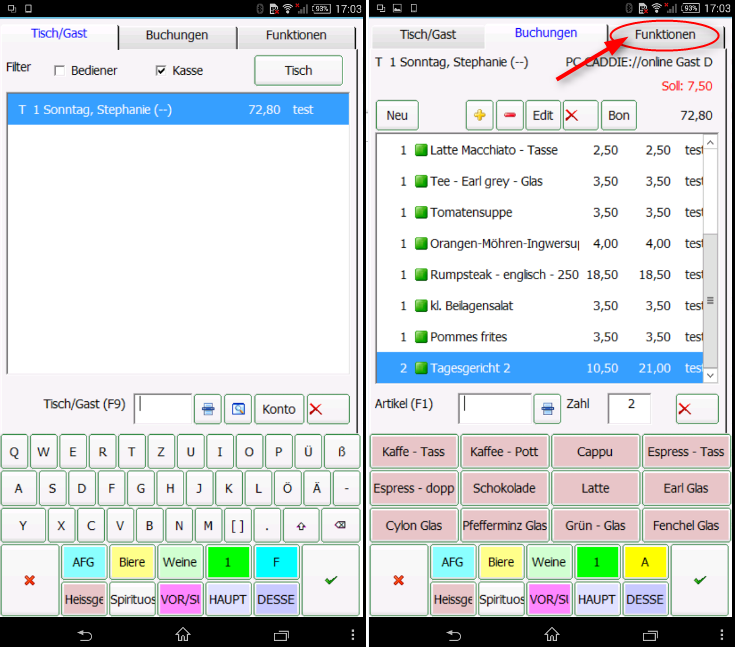The height and width of the screenshot is (647, 735).
Task: Select Tee - Earl grey - Glas row
Action: tap(540, 181)
